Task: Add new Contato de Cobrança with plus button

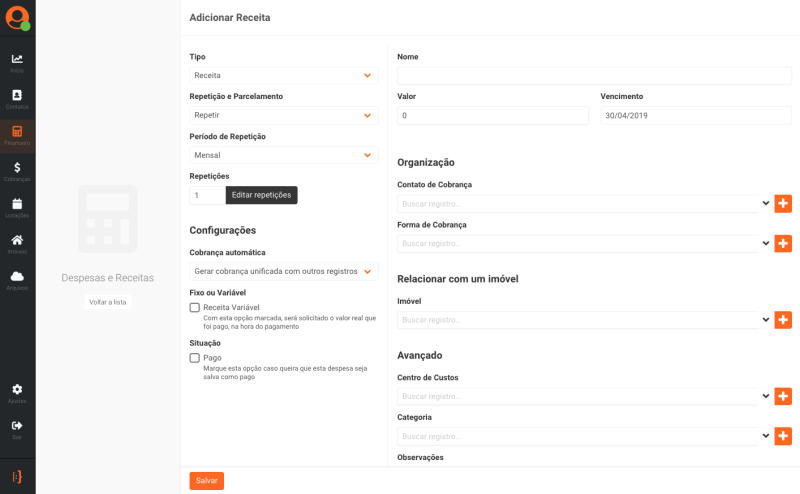Action: click(x=783, y=203)
